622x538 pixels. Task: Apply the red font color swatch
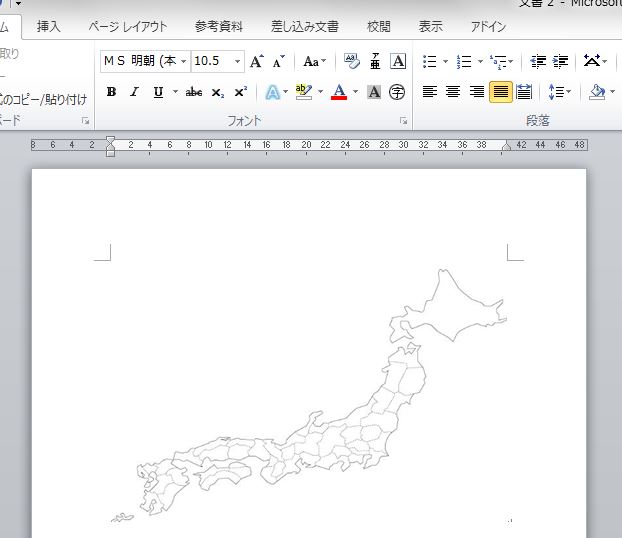click(339, 92)
